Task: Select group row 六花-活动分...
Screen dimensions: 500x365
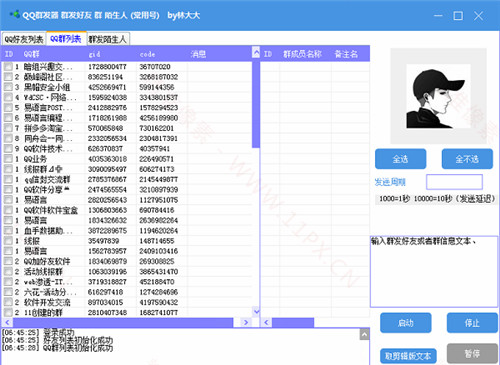Action: 127,292
